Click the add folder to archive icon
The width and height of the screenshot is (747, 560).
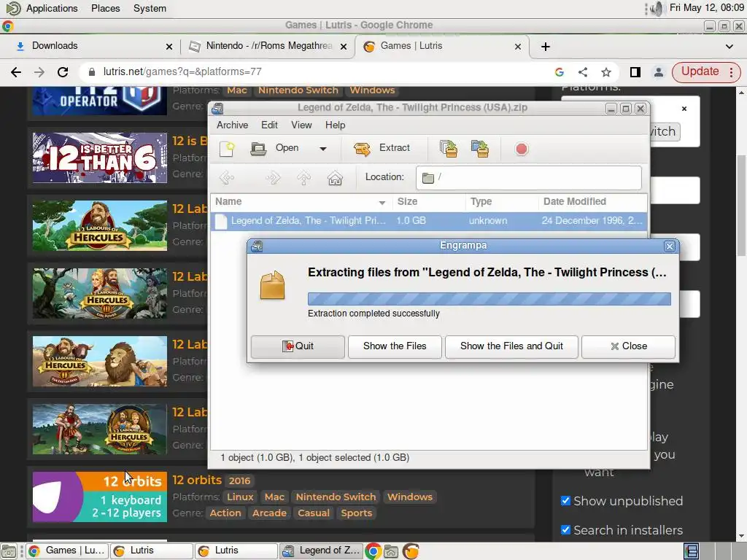click(480, 149)
